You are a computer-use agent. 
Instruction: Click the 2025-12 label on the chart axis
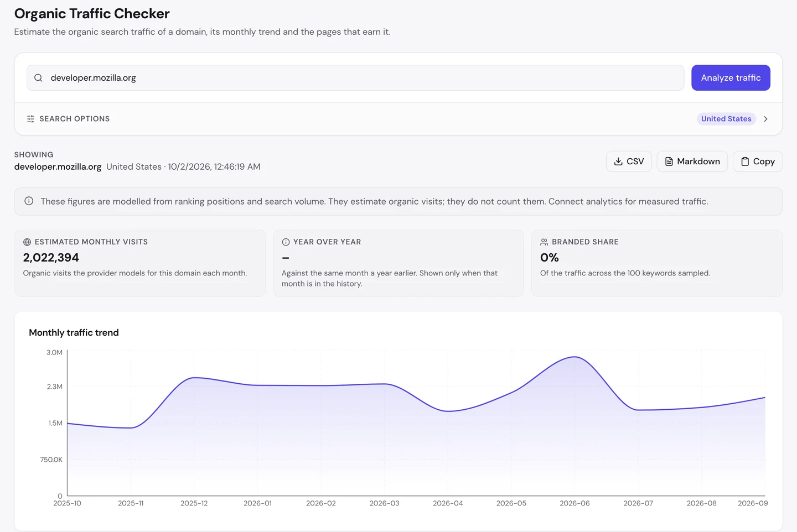pyautogui.click(x=194, y=503)
